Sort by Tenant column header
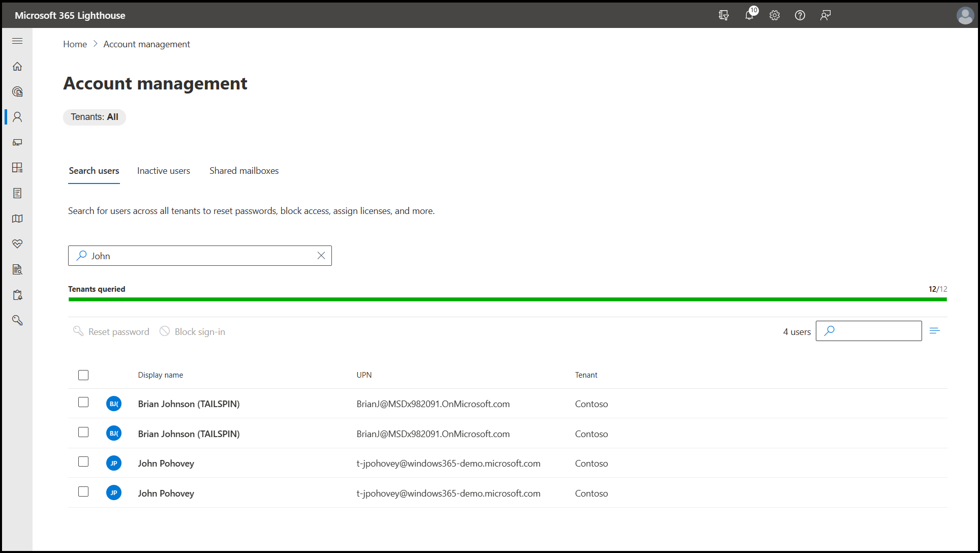980x553 pixels. point(586,375)
